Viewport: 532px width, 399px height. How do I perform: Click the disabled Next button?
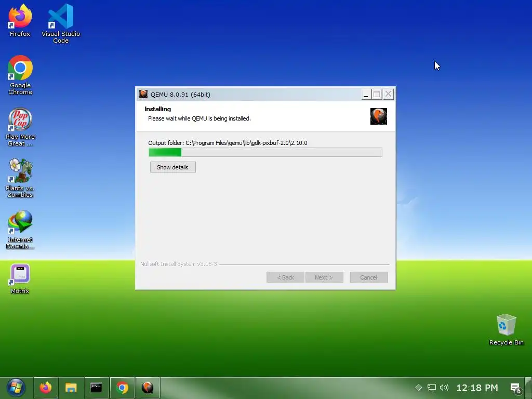point(324,277)
